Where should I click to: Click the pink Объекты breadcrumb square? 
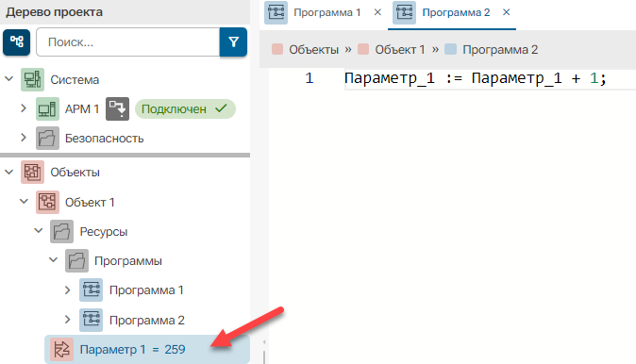click(x=277, y=49)
